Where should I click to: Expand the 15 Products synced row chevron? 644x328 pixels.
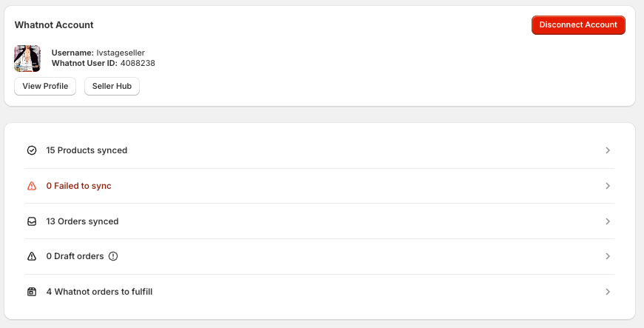pos(608,150)
